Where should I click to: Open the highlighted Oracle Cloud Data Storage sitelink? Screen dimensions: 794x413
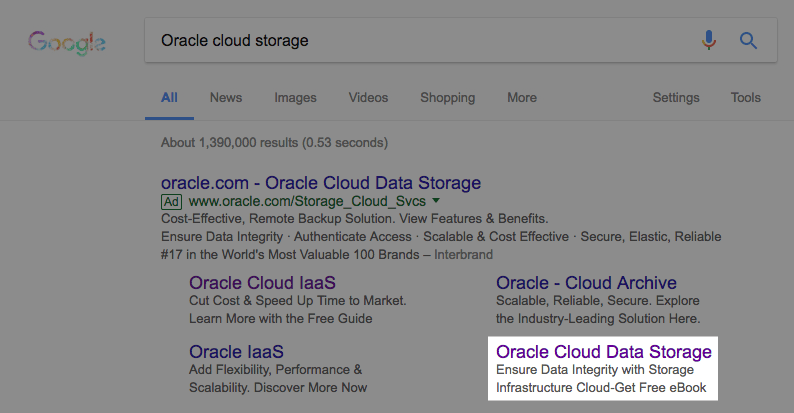[603, 352]
